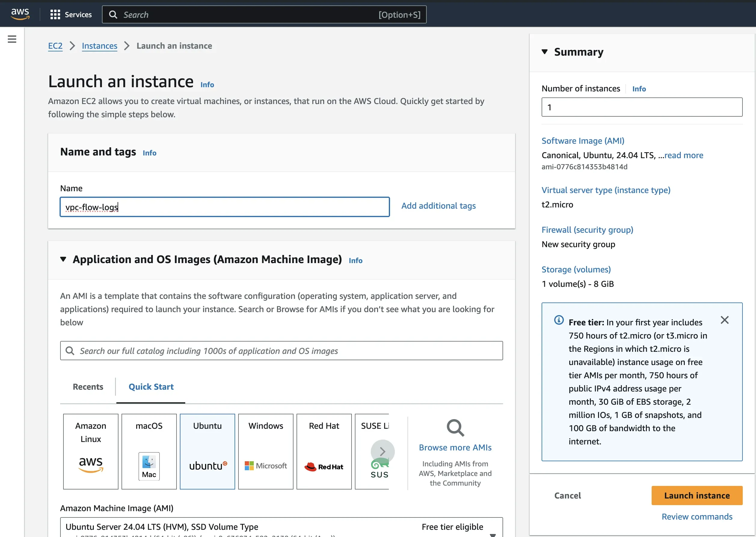756x537 pixels.
Task: Select the macOS AMI tile
Action: (149, 451)
